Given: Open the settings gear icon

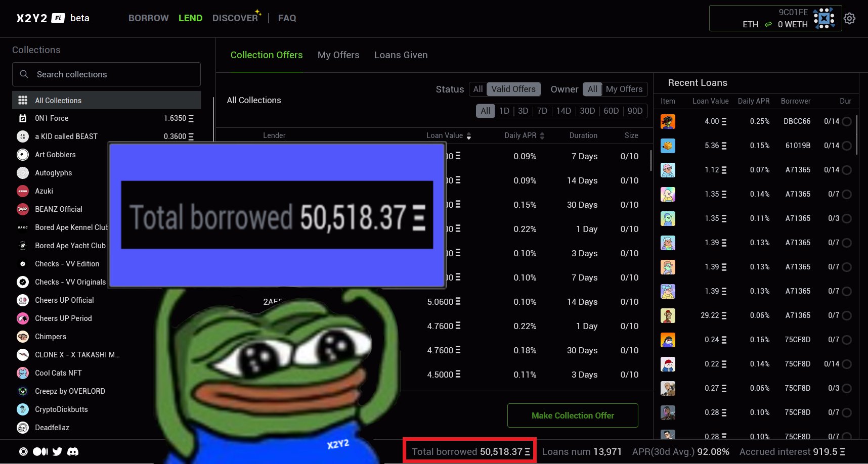Looking at the screenshot, I should [x=850, y=18].
